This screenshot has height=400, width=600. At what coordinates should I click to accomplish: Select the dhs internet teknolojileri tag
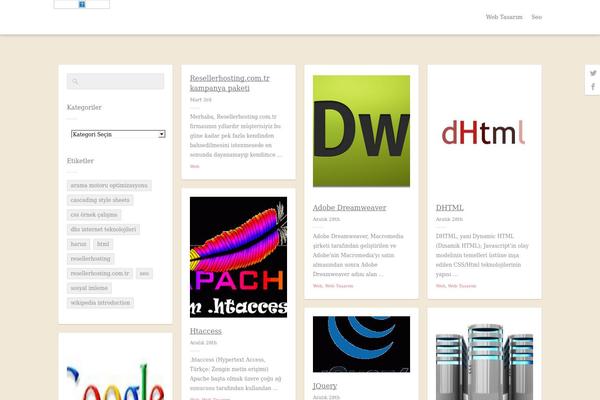tap(103, 229)
